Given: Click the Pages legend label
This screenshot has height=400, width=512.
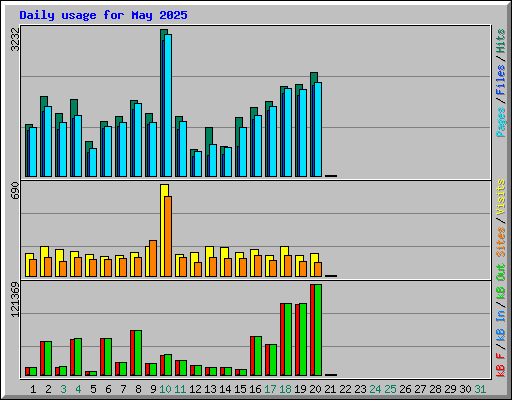Looking at the screenshot, I should click(501, 122).
